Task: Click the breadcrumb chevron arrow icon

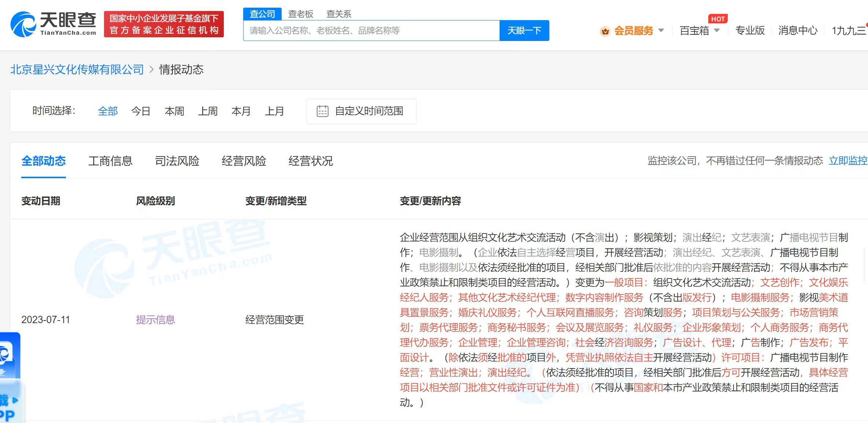Action: tap(152, 70)
